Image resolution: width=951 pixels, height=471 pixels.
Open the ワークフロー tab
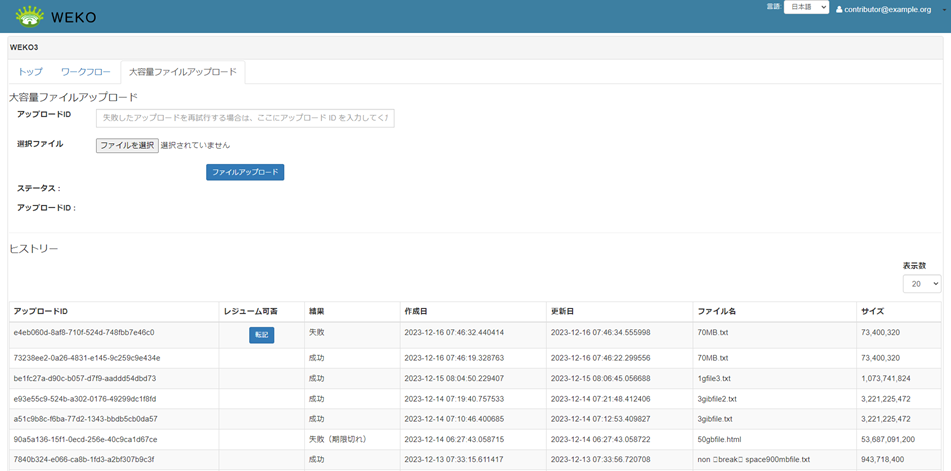click(85, 72)
